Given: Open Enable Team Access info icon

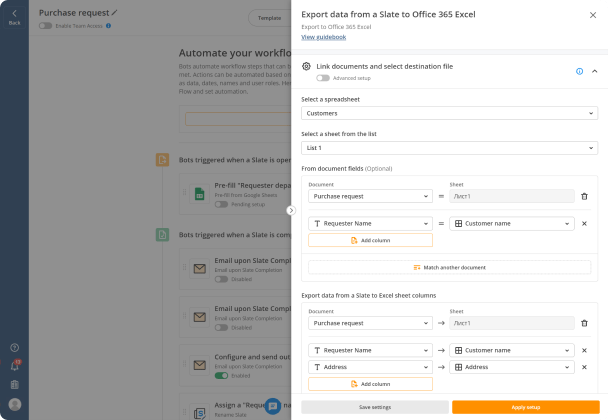Looking at the screenshot, I should pos(109,26).
